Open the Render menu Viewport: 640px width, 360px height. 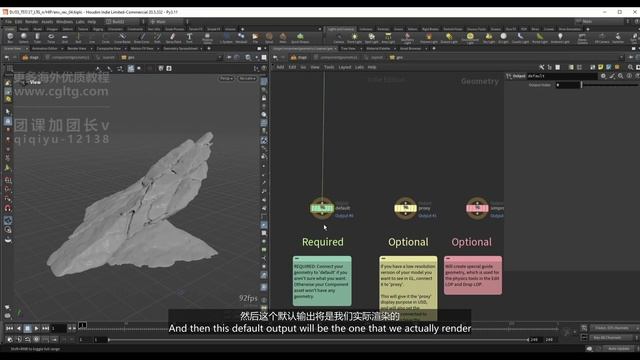pos(31,22)
